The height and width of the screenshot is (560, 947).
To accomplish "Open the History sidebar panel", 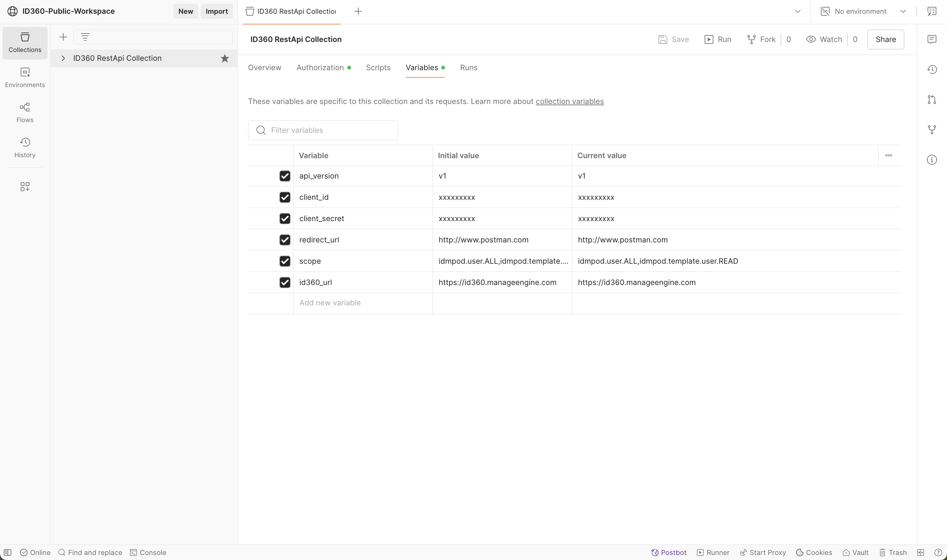I will click(25, 148).
